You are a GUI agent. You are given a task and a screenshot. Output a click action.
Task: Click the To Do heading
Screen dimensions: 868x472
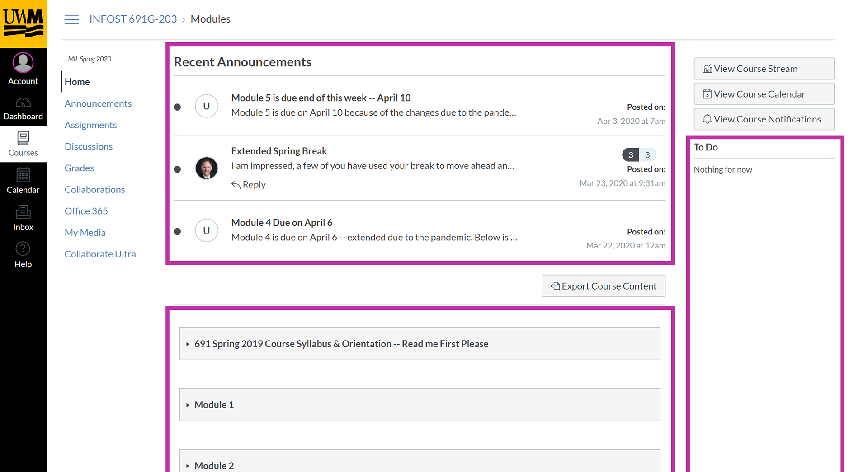706,147
